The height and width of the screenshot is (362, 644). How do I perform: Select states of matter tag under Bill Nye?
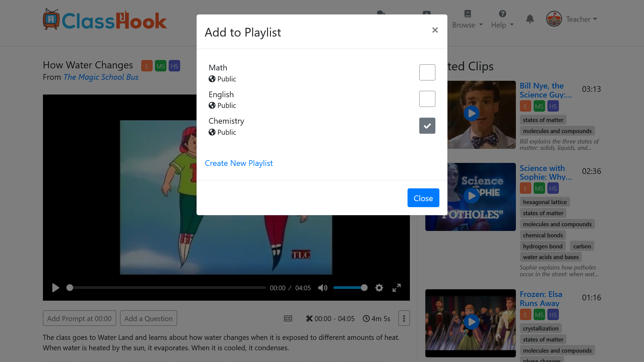pyautogui.click(x=543, y=120)
